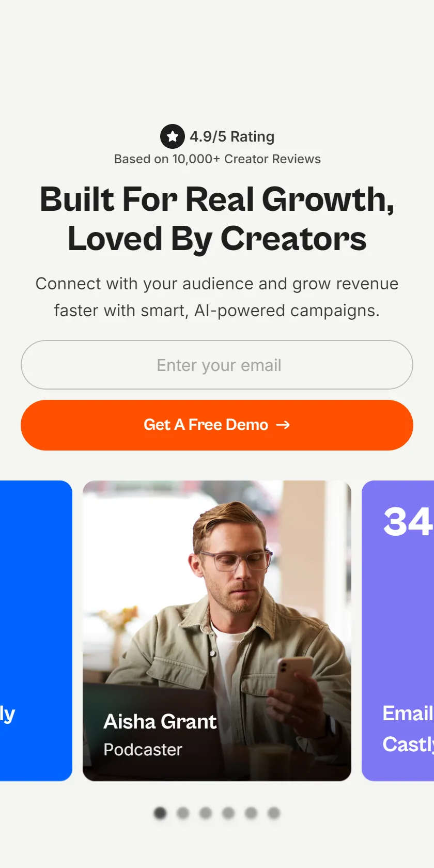Click Based on 10,000+ Creator Reviews text
Viewport: 434px width, 868px height.
point(217,159)
